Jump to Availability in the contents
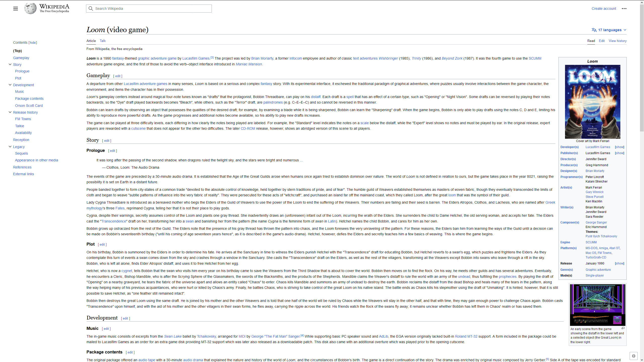The image size is (644, 362). [x=23, y=133]
